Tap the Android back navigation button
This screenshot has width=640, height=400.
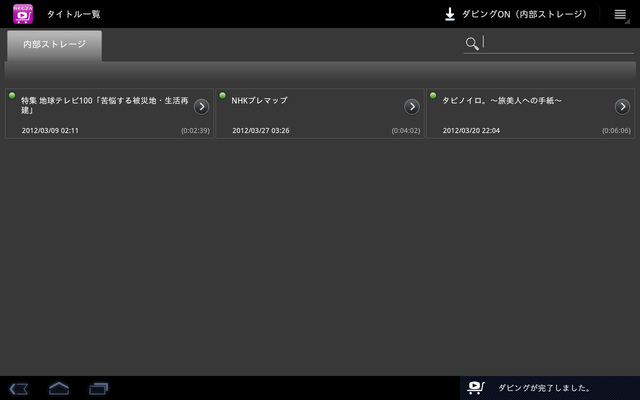click(x=19, y=389)
